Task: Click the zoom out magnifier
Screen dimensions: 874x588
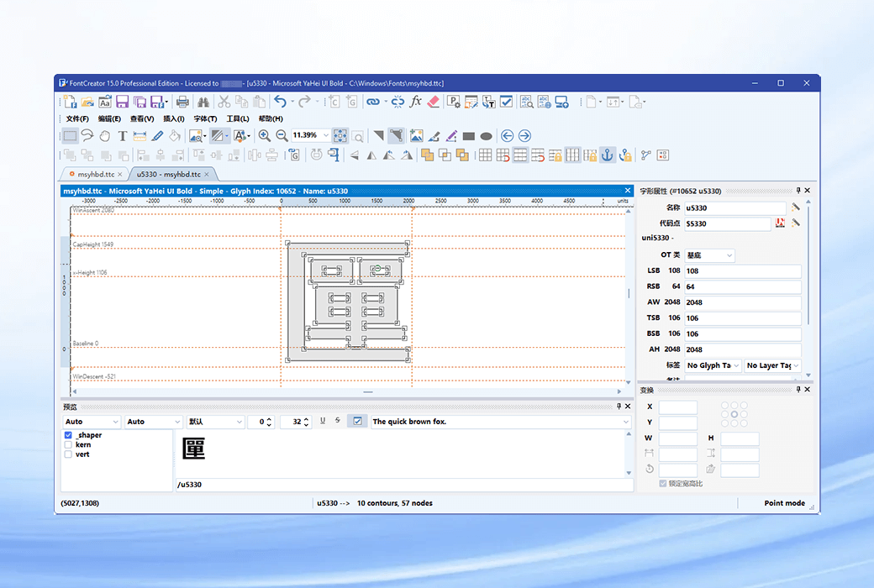Action: 282,135
